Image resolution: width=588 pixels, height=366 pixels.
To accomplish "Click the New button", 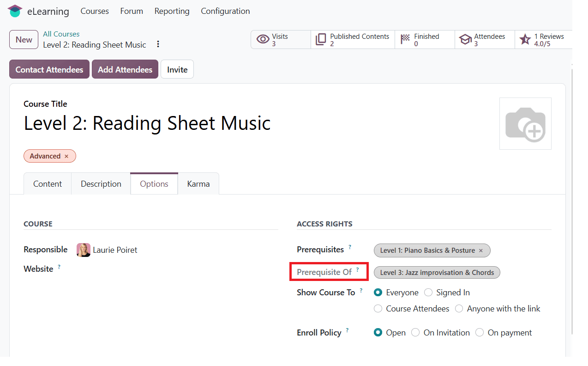I will tap(24, 40).
